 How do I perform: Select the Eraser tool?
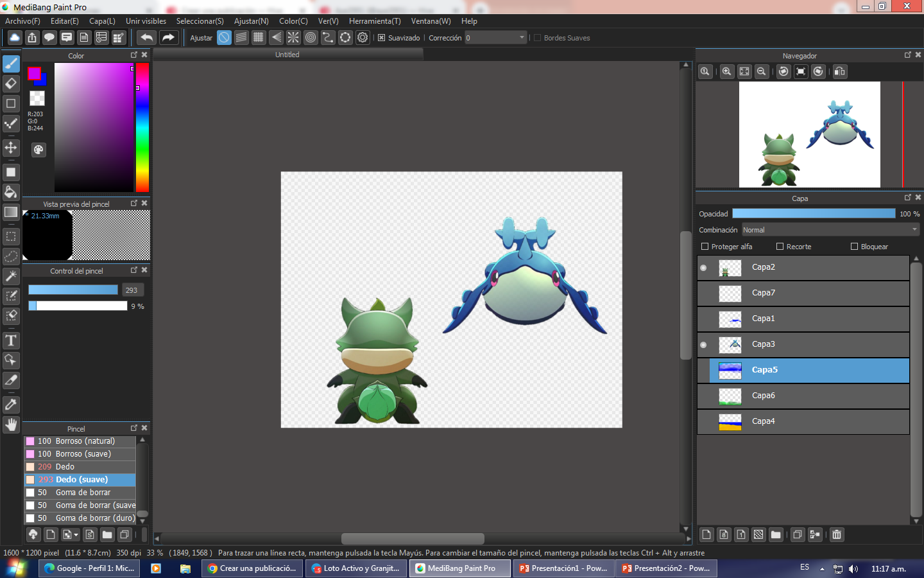pos(11,83)
